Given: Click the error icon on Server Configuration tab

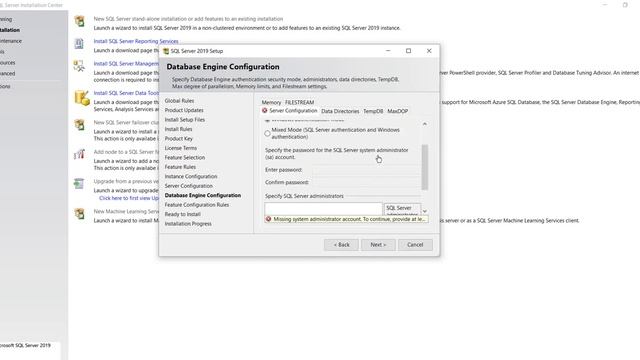Looking at the screenshot, I should (265, 111).
